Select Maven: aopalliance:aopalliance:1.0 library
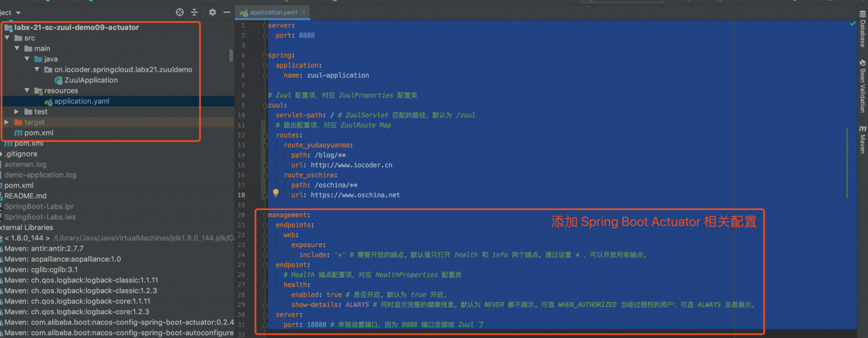The width and height of the screenshot is (868, 338). pos(62,259)
